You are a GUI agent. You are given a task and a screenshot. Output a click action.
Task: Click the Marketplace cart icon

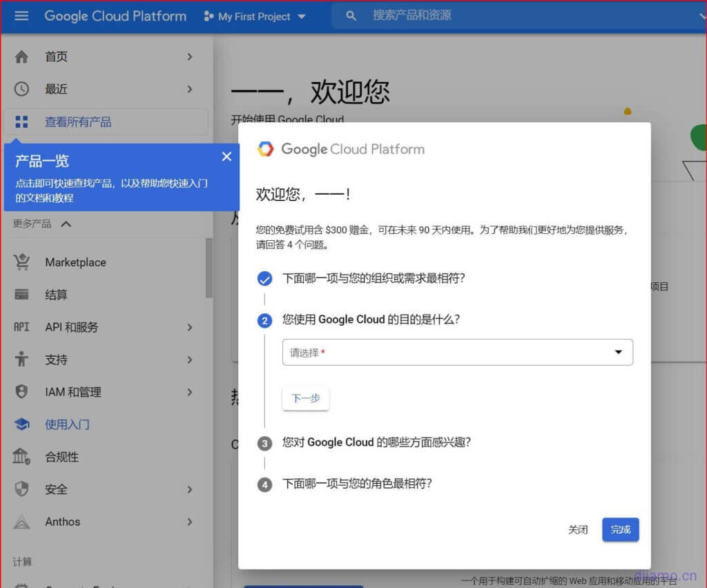pos(21,262)
